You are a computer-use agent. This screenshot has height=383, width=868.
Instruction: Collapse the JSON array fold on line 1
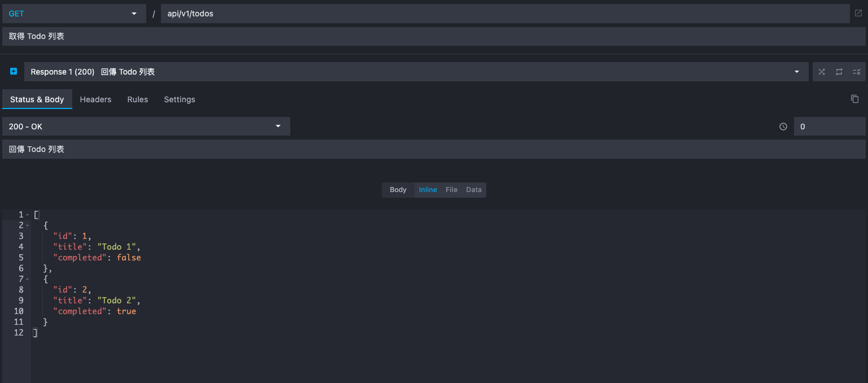point(27,215)
